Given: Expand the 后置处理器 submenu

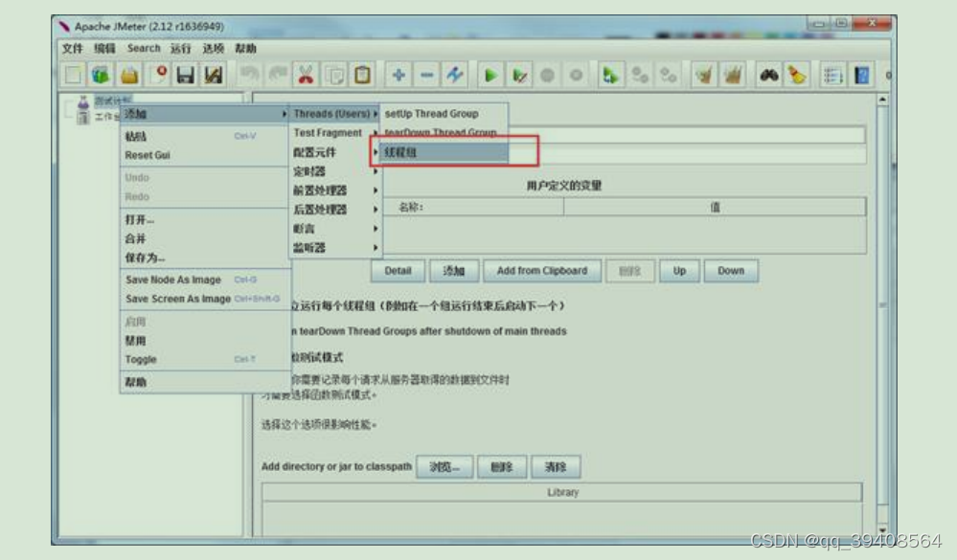Looking at the screenshot, I should [x=334, y=210].
